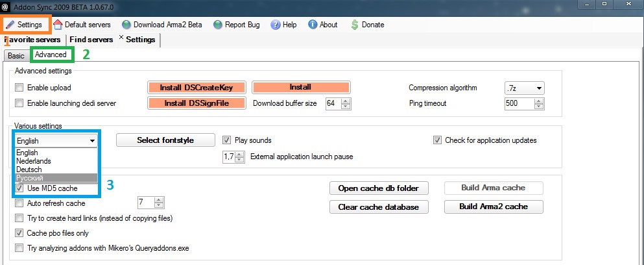The image size is (644, 265).
Task: Choose English in the language list
Action: tap(56, 153)
